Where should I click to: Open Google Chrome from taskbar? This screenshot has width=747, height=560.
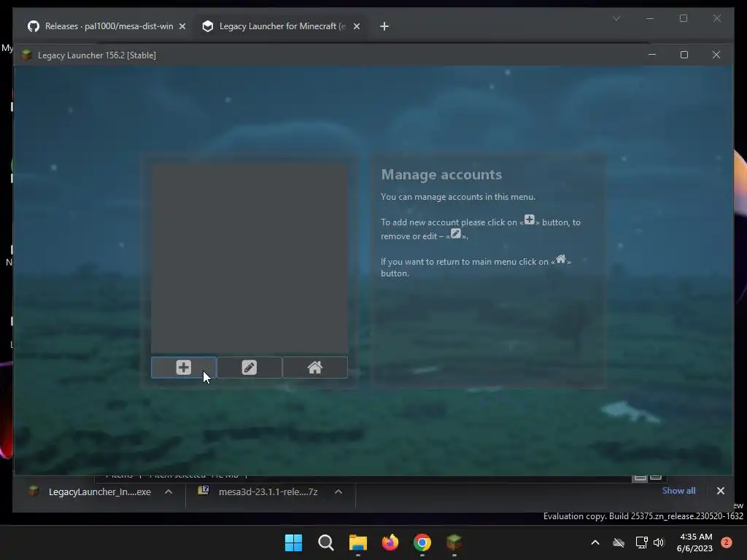pyautogui.click(x=422, y=542)
